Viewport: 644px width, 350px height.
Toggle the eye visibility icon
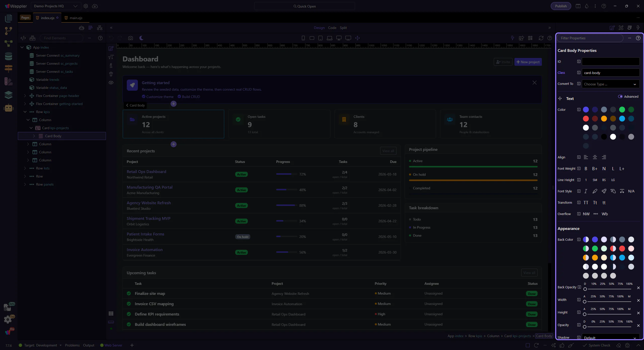click(111, 83)
